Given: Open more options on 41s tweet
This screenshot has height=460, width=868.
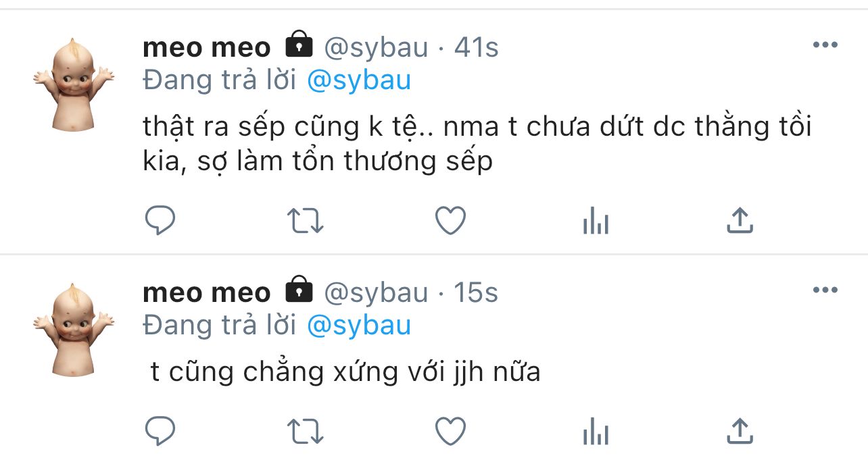Looking at the screenshot, I should [825, 45].
